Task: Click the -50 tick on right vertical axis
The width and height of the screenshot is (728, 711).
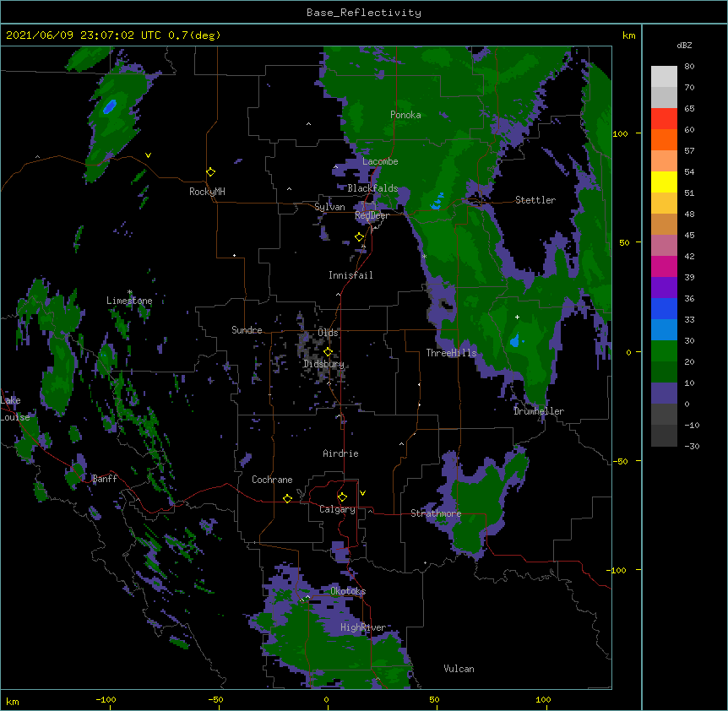Action: pos(619,461)
